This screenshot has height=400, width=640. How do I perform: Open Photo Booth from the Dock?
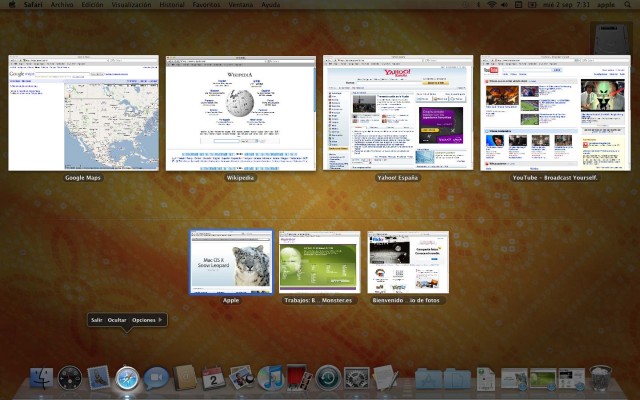point(299,378)
